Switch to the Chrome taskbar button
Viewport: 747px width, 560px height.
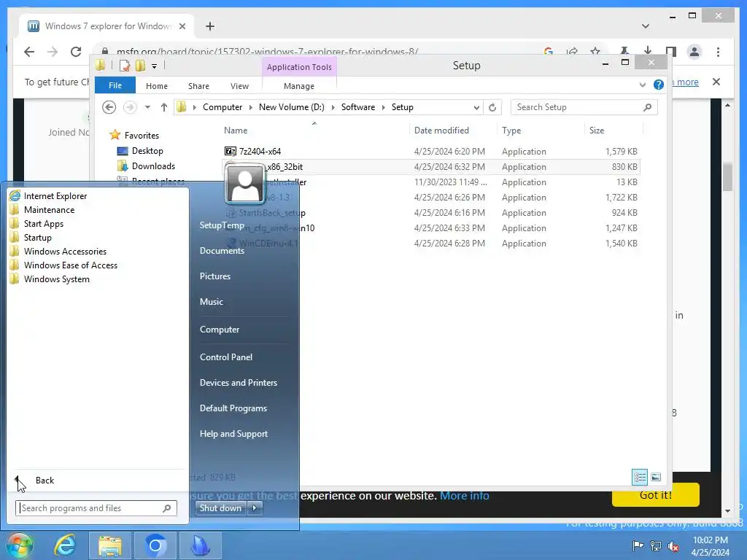tap(155, 545)
